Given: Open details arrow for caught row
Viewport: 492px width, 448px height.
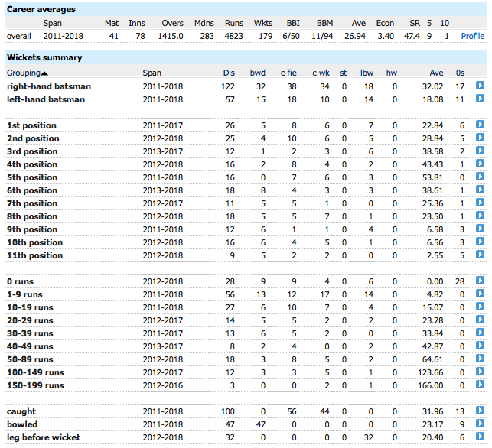Looking at the screenshot, I should 480,411.
